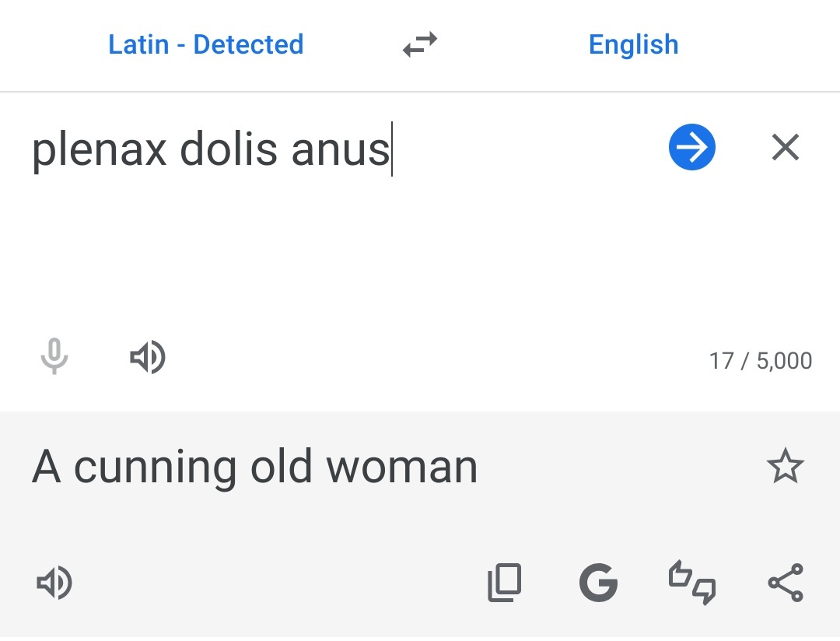Share the translation via share icon
This screenshot has height=641, width=840.
point(786,583)
